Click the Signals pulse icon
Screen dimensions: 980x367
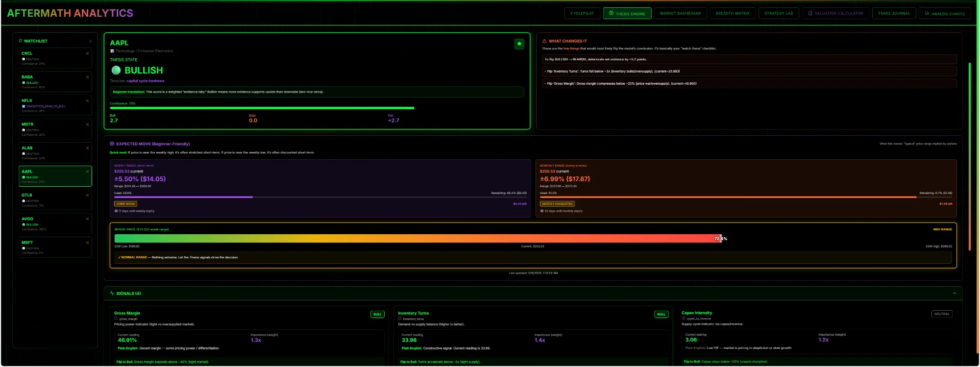click(x=112, y=293)
